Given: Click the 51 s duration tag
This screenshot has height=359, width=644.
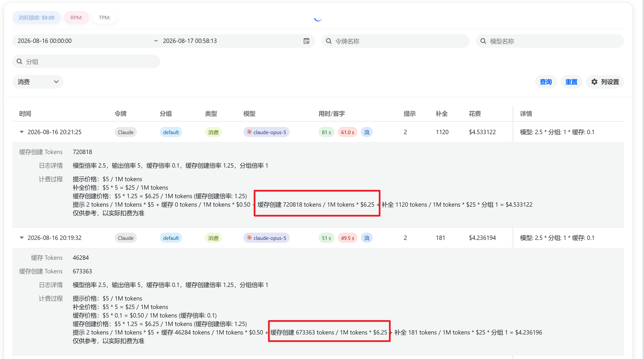Looking at the screenshot, I should click(x=326, y=238).
